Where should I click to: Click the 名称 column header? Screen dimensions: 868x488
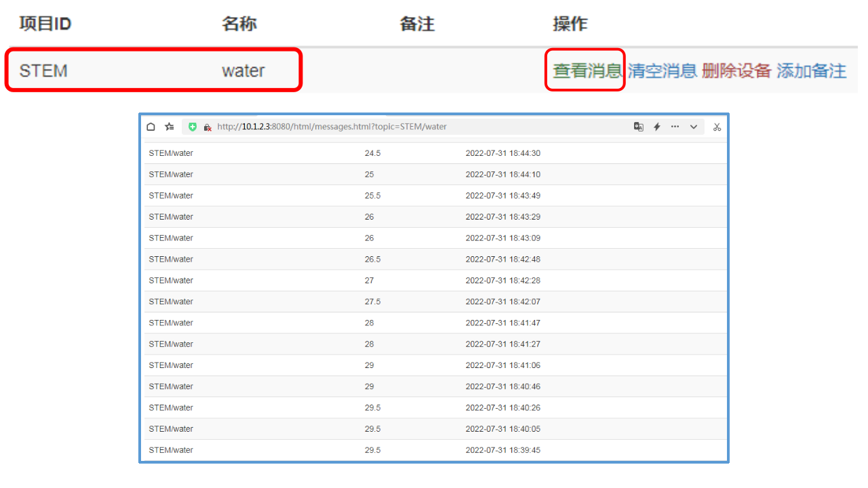[x=239, y=24]
